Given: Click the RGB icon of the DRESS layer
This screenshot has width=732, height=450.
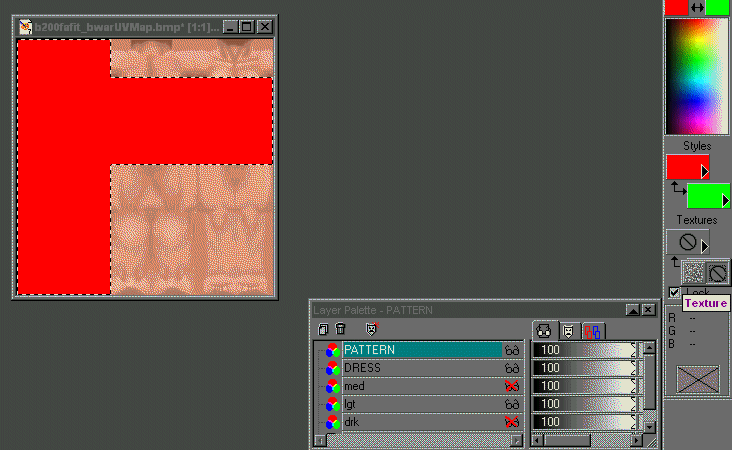Looking at the screenshot, I should click(332, 368).
